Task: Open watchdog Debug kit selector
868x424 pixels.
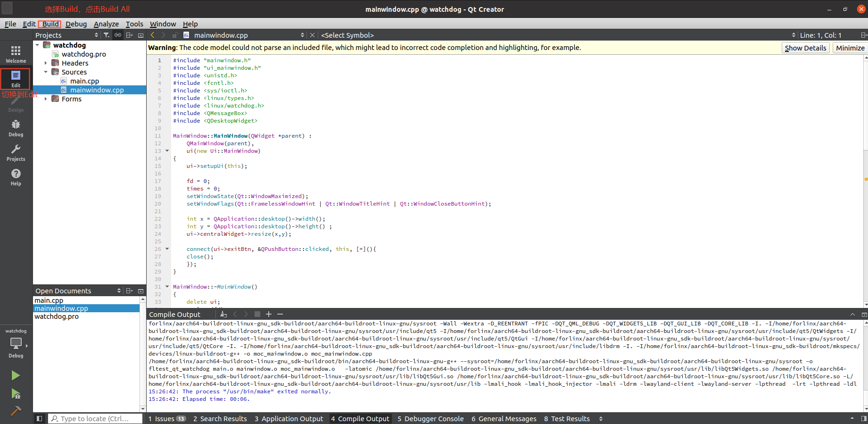Action: click(16, 344)
